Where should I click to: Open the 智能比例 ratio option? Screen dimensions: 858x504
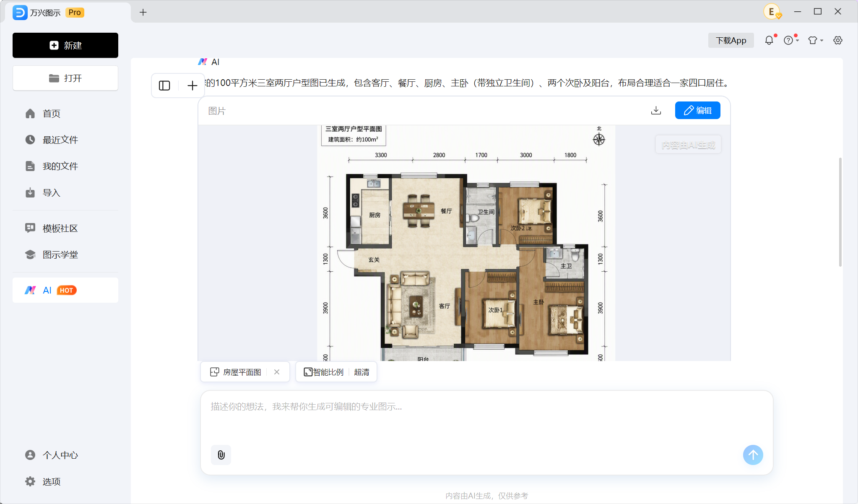(x=323, y=372)
